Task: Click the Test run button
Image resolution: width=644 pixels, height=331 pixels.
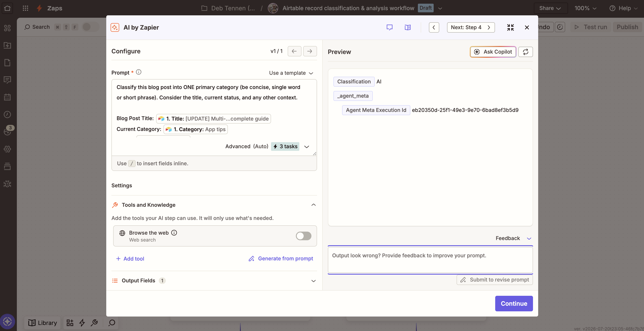Action: click(591, 27)
